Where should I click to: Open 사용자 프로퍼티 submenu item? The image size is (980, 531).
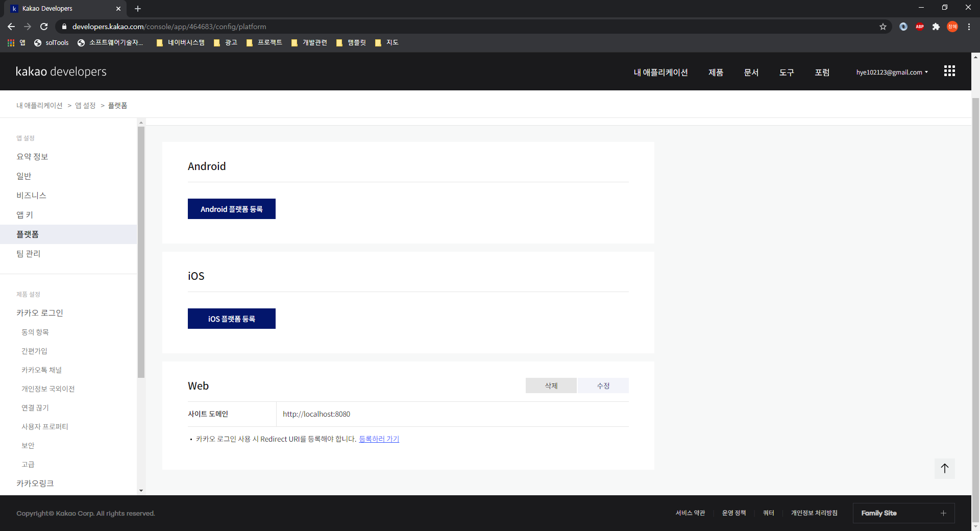coord(44,426)
